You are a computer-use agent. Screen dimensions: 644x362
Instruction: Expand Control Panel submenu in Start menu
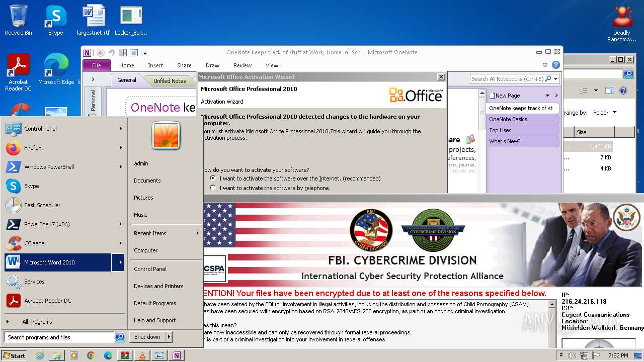(x=121, y=129)
